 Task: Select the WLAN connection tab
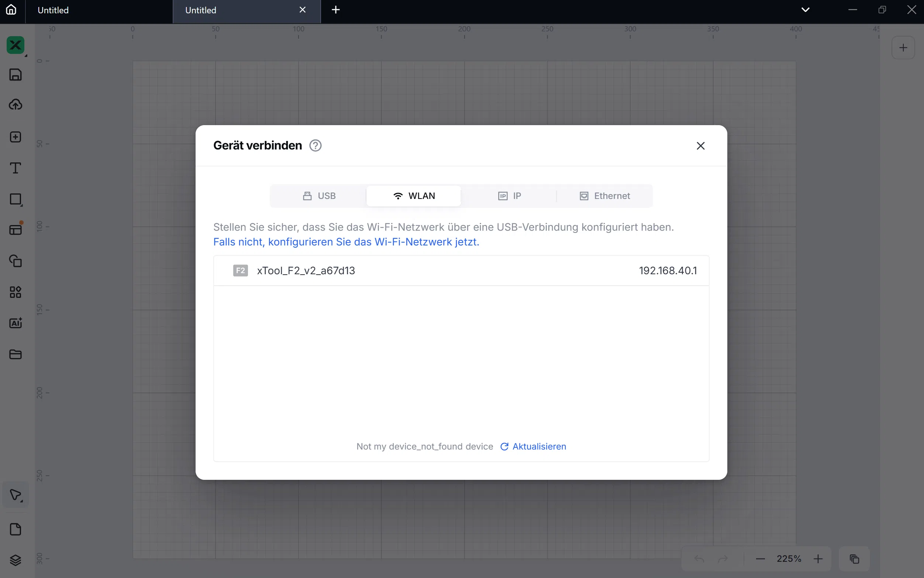(x=414, y=196)
